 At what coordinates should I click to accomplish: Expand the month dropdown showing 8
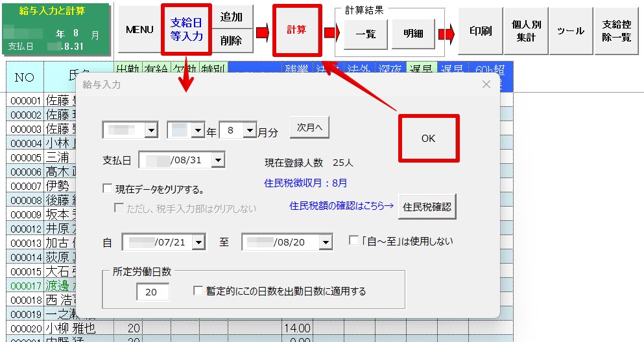coord(249,130)
